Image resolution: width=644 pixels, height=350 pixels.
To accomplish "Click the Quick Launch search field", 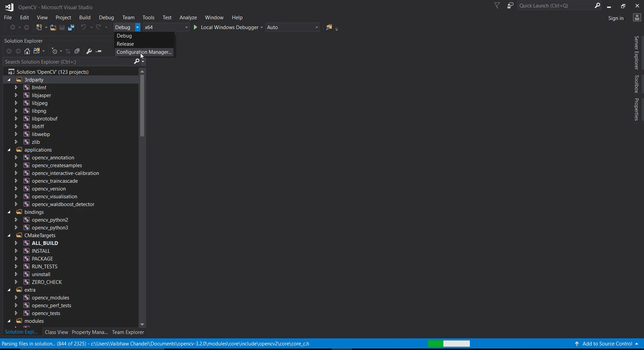I will coord(555,5).
